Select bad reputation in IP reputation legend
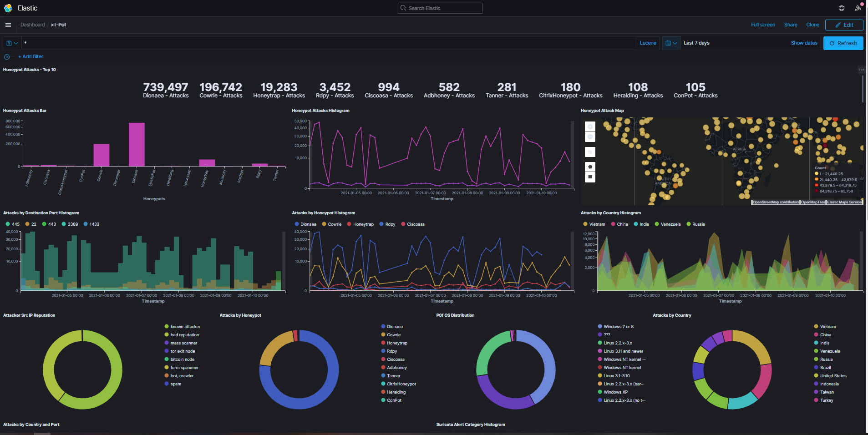This screenshot has height=435, width=868. pos(182,335)
